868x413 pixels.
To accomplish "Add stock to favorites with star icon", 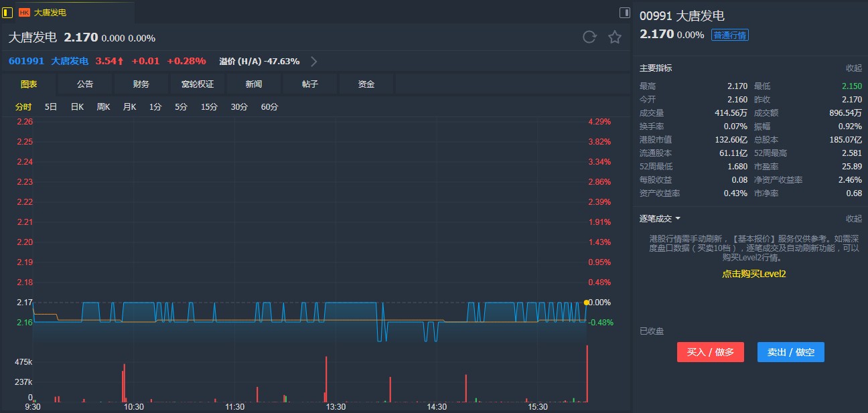I will point(615,37).
